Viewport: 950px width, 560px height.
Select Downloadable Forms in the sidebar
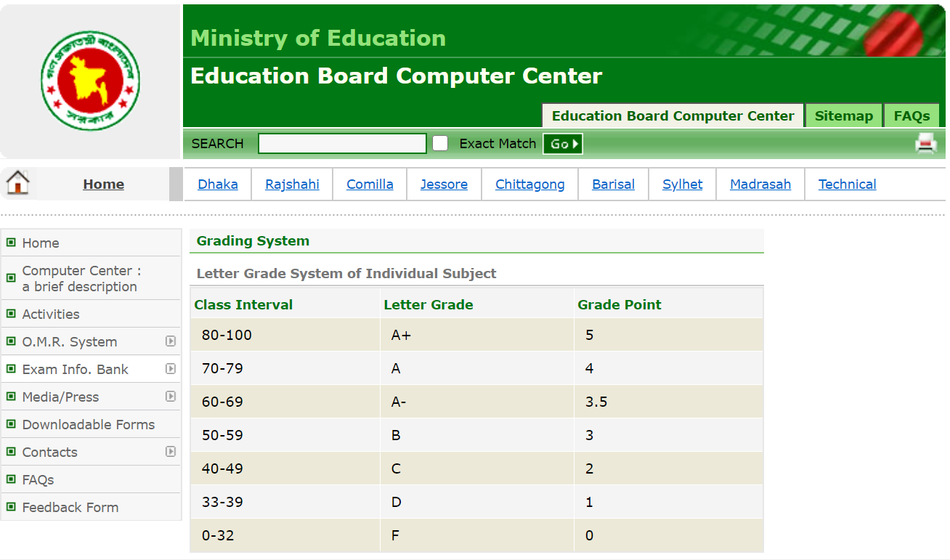[91, 424]
